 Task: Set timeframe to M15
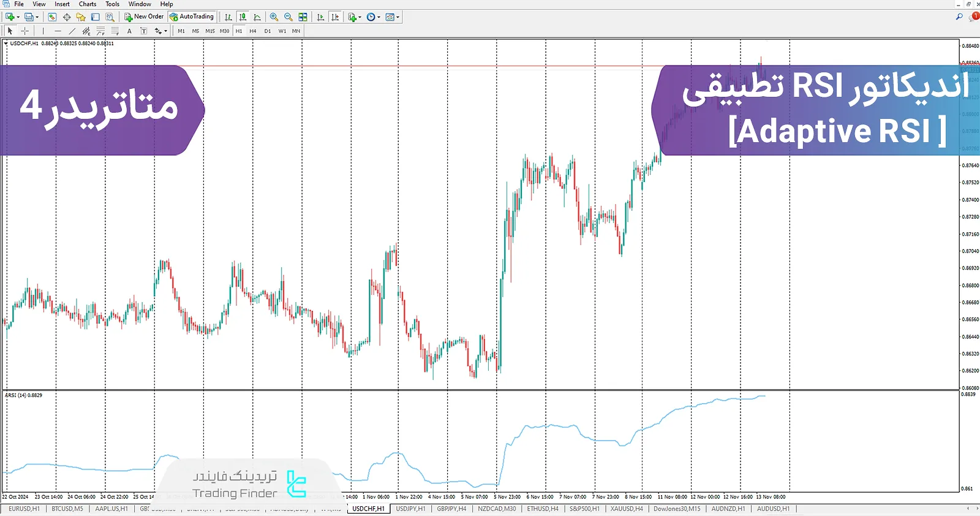coord(210,31)
